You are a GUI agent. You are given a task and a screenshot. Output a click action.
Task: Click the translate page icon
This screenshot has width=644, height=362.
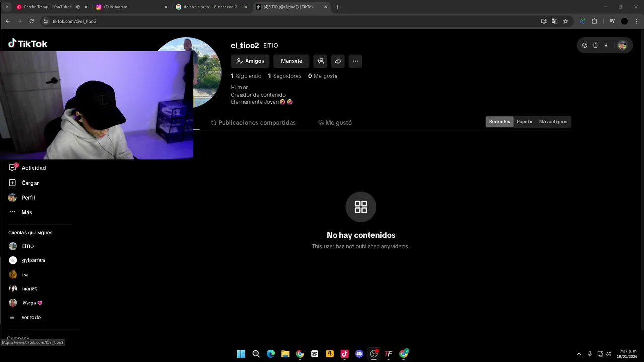(554, 21)
